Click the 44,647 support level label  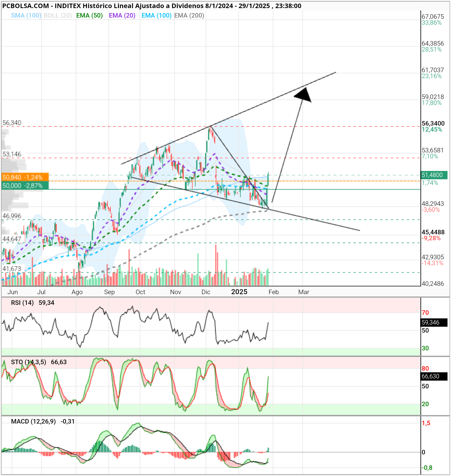point(12,239)
